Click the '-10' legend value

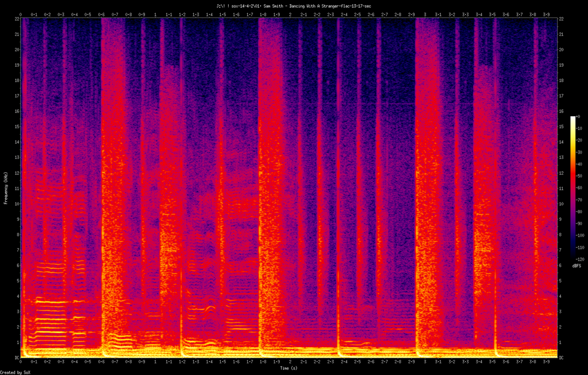pos(580,128)
